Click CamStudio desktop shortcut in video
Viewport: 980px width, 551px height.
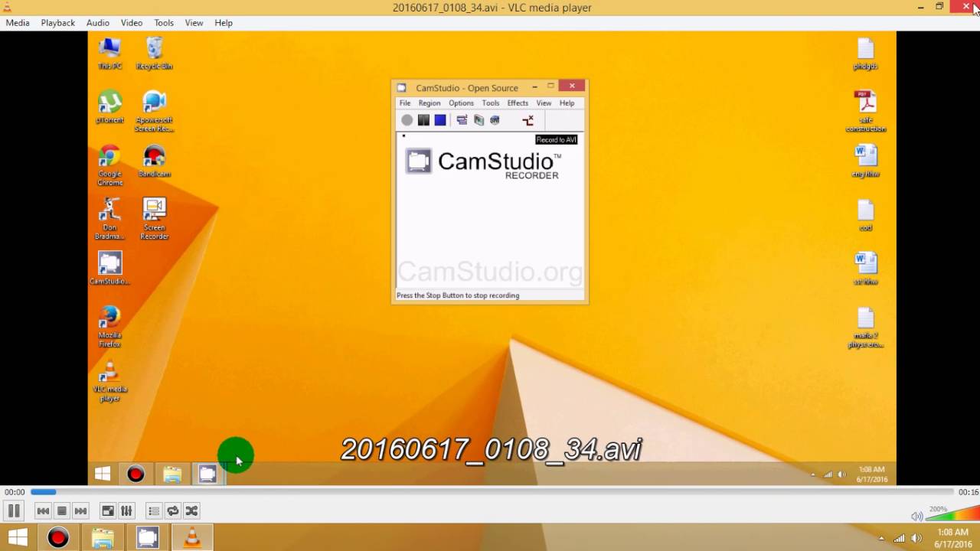pos(109,269)
